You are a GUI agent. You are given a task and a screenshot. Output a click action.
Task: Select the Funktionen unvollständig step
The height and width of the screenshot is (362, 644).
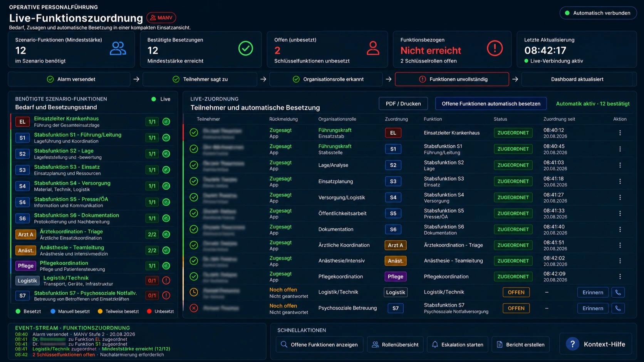click(452, 79)
